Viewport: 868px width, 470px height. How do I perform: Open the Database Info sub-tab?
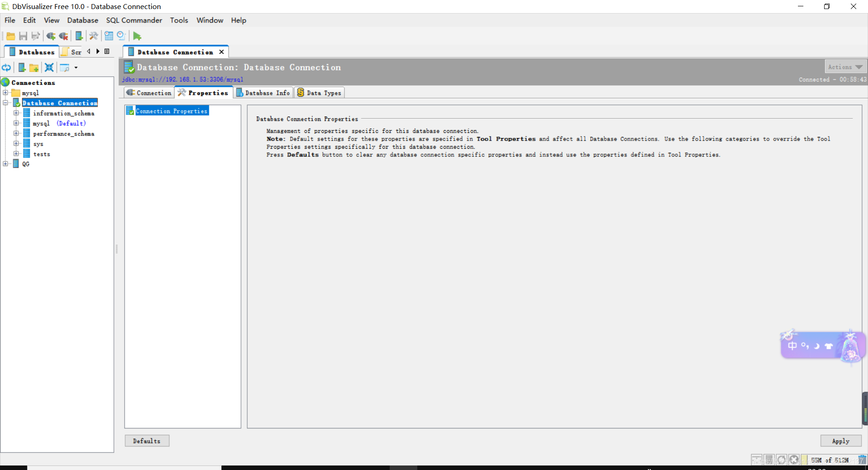pyautogui.click(x=263, y=93)
